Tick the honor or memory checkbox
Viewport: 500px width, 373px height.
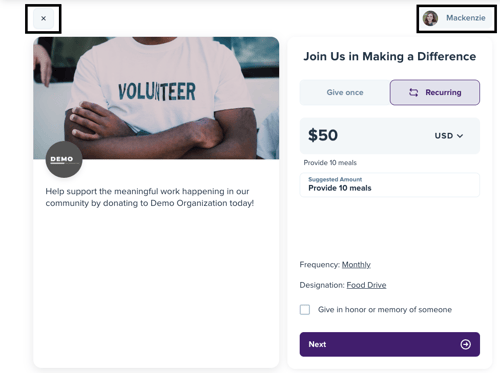tap(305, 310)
